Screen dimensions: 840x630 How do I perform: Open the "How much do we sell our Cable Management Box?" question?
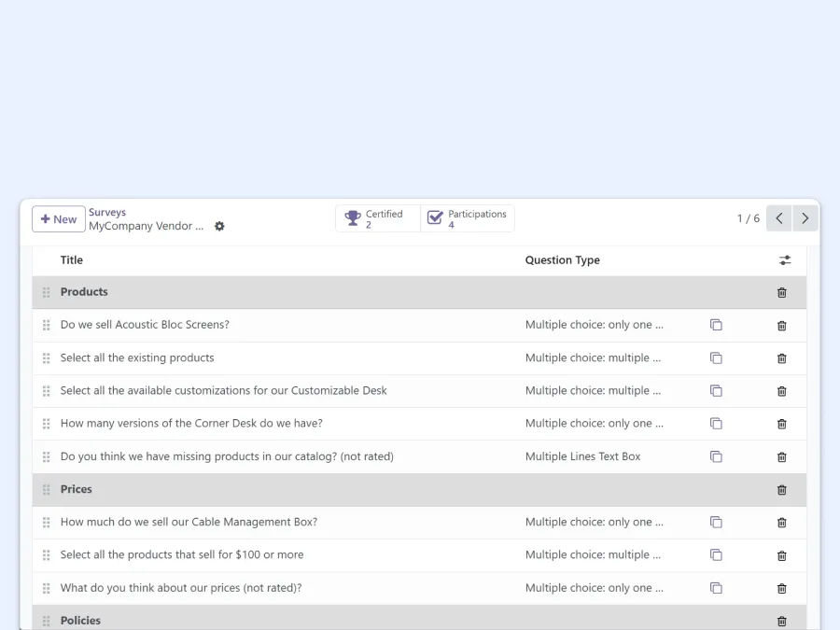189,522
